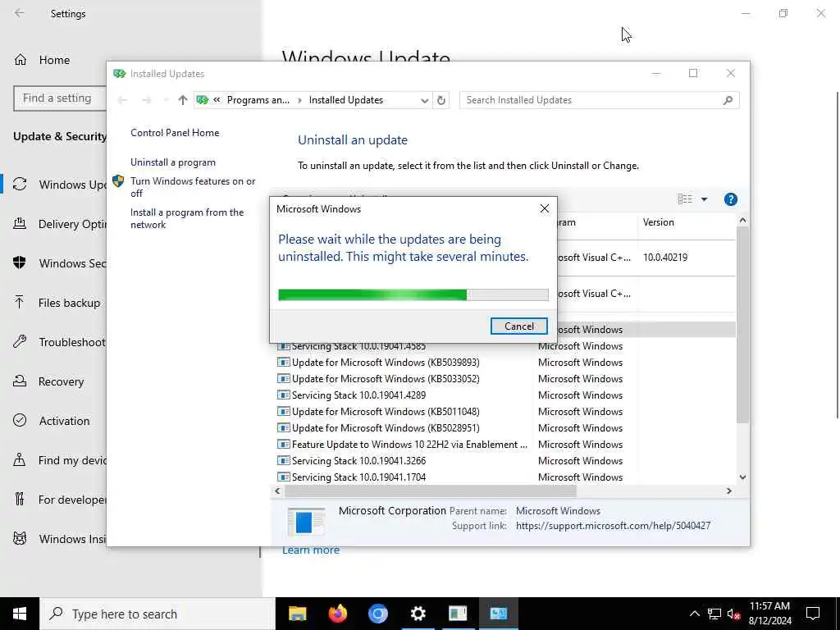Click the Installed Updates taskbar icon
Viewport: 840px width, 630px height.
498,614
